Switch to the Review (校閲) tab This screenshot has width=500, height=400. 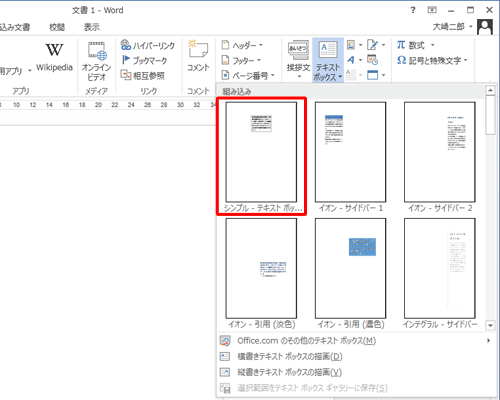(57, 27)
